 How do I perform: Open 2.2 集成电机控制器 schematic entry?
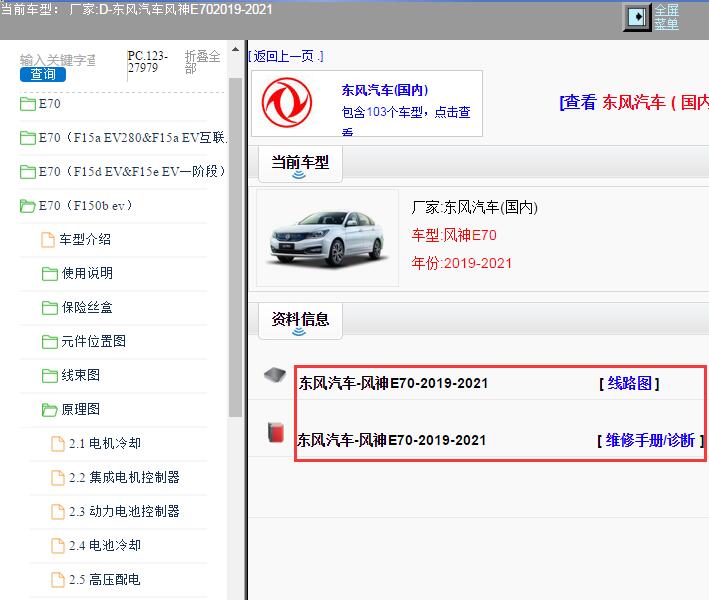point(124,477)
